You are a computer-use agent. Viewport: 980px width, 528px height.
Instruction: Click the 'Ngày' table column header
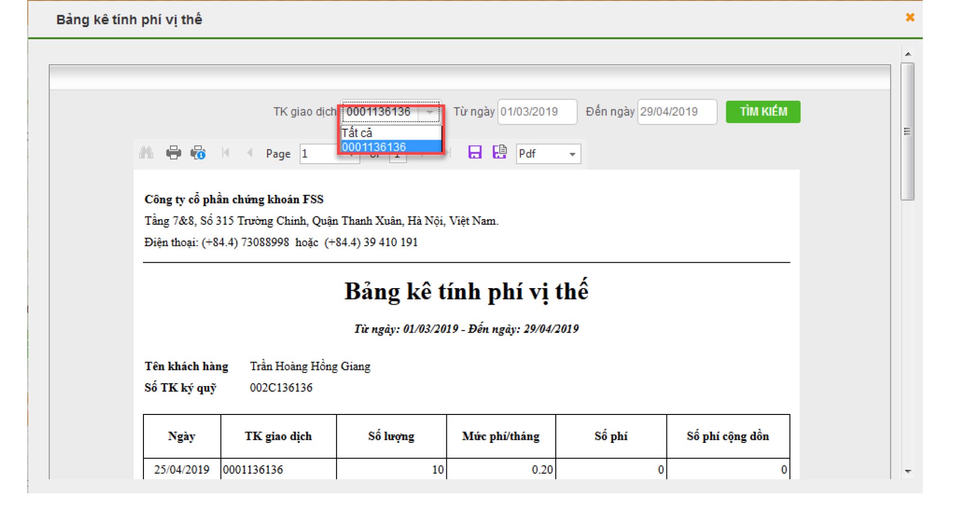[182, 436]
